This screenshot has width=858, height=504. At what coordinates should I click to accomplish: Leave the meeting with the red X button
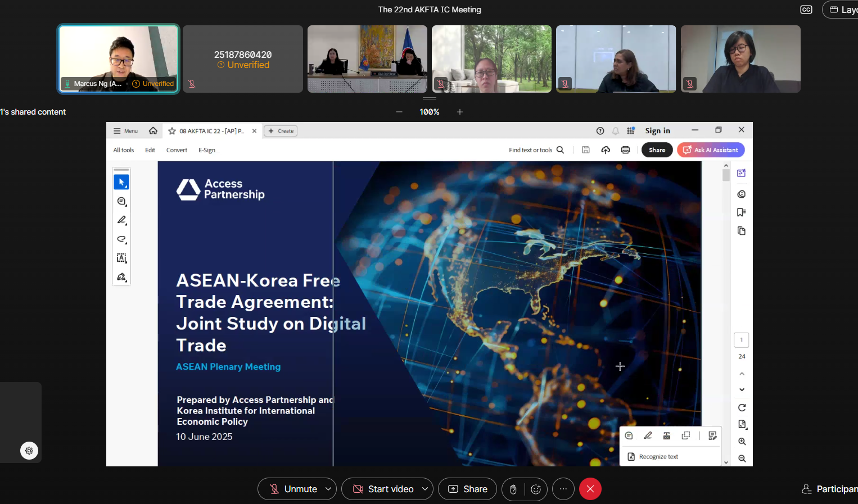590,489
